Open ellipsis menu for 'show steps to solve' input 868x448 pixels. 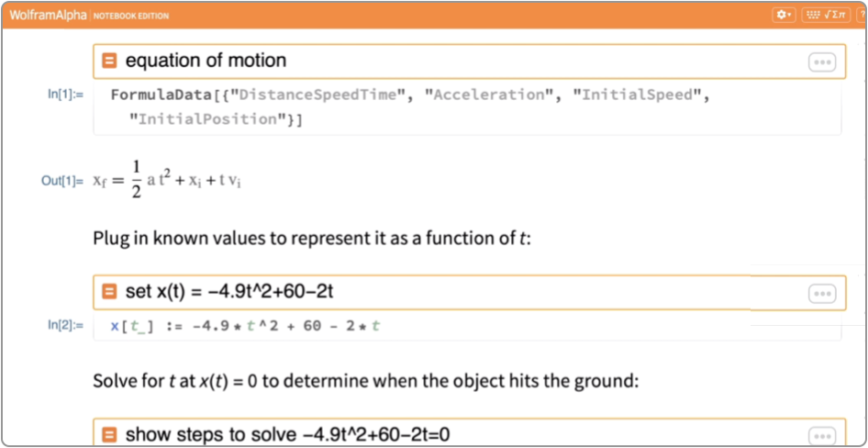point(821,435)
